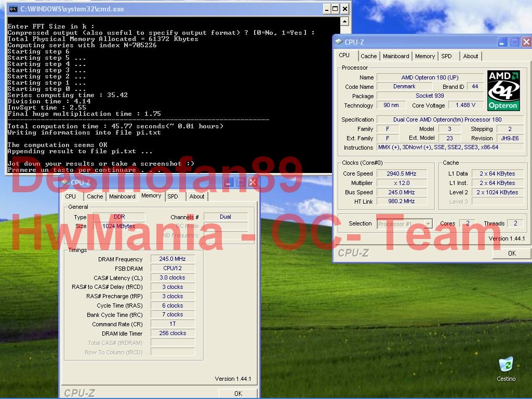Open Cestino recycle bin desktop icon

coord(506,369)
